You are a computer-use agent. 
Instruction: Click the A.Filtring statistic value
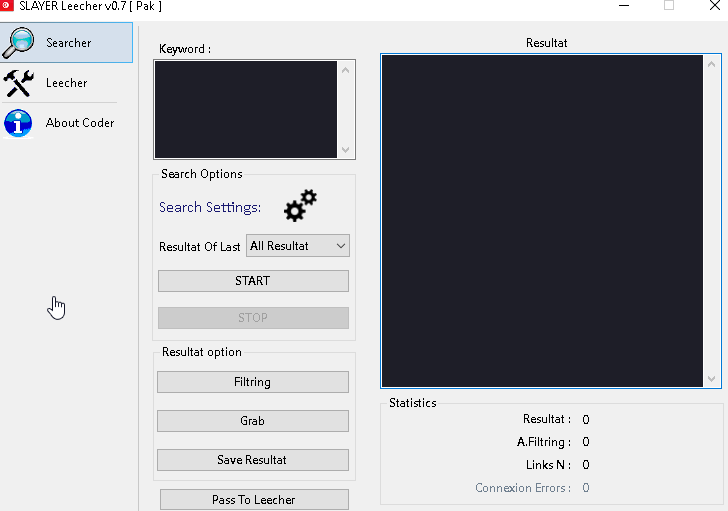pyautogui.click(x=586, y=442)
